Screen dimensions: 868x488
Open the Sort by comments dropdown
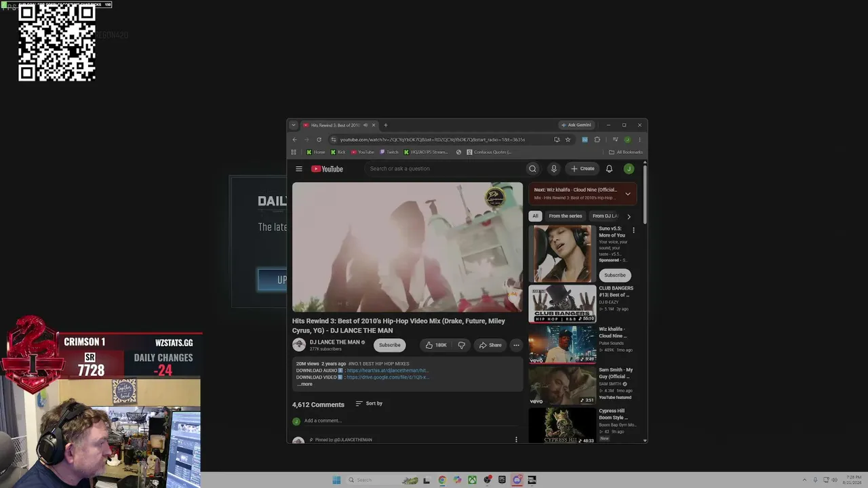click(369, 403)
